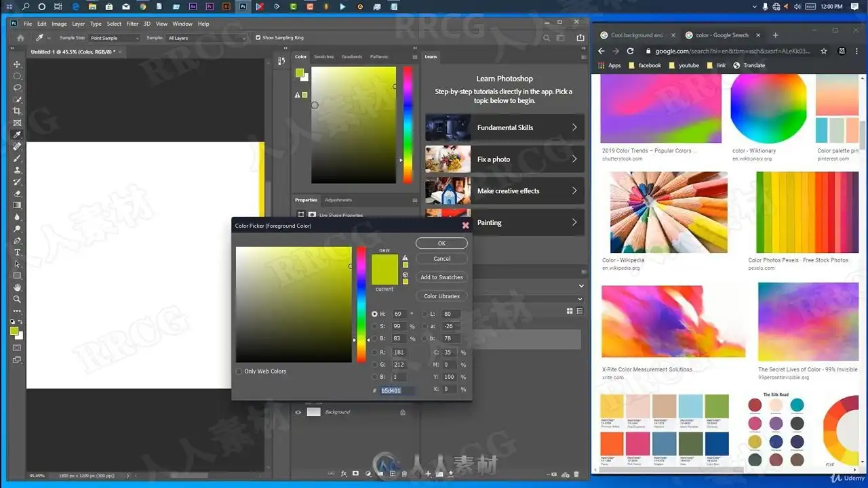The width and height of the screenshot is (868, 488).
Task: Click the foreground color swatch in toolbar
Action: (x=14, y=331)
